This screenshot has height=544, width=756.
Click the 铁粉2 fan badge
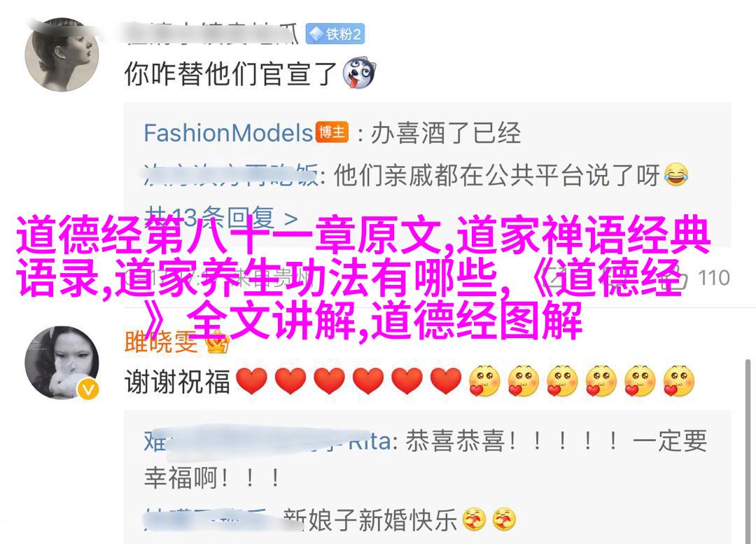(x=335, y=34)
